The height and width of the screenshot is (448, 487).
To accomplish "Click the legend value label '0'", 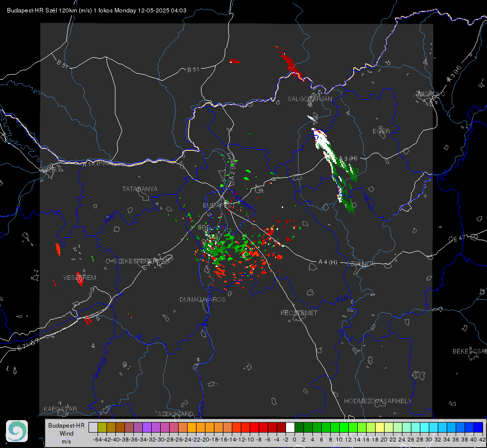I will pyautogui.click(x=294, y=440).
